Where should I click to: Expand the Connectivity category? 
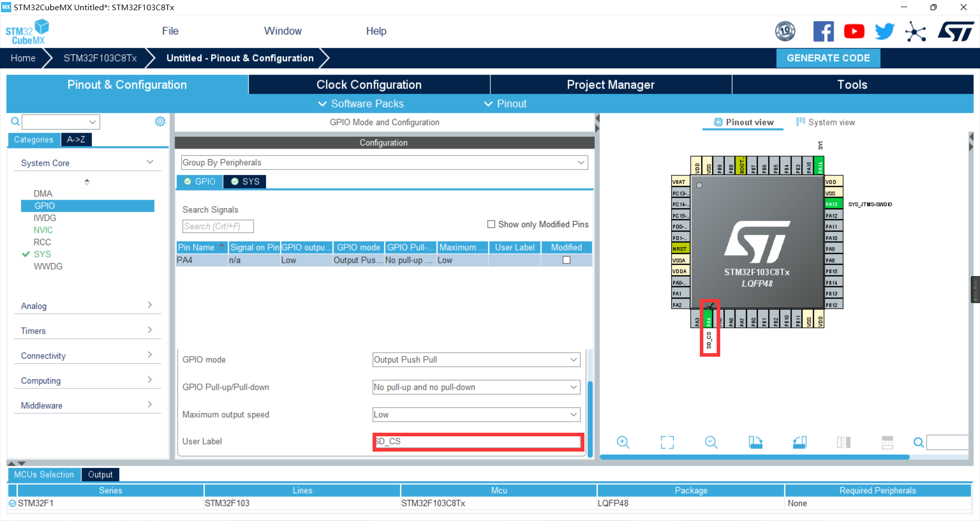coord(87,356)
